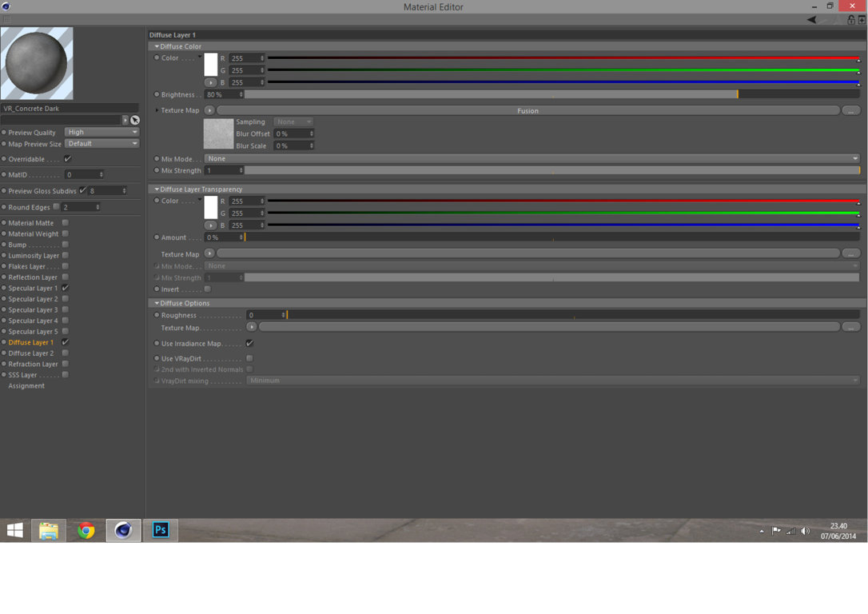The image size is (868, 614).
Task: Click the Roughness Texture Map arrow button
Action: (251, 327)
